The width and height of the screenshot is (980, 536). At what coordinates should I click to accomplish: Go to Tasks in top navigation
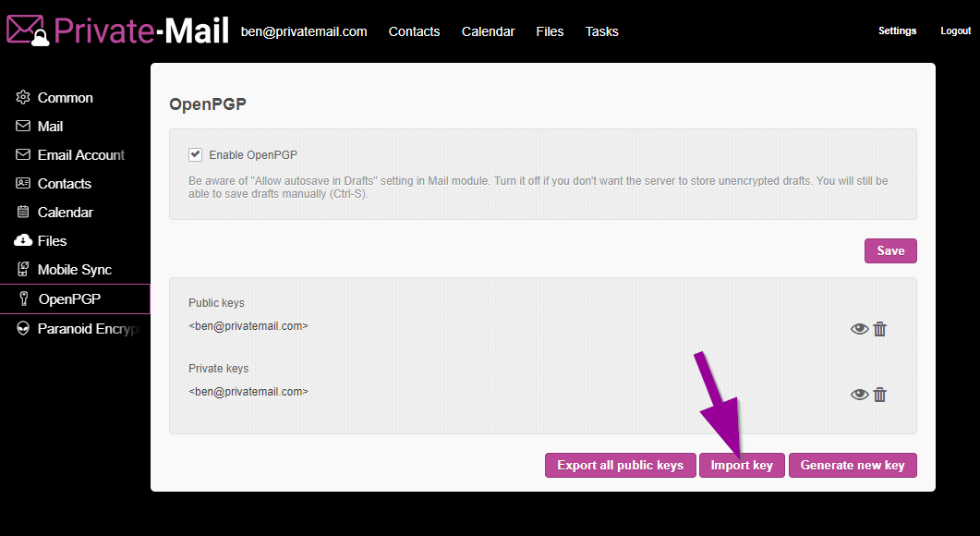[x=601, y=31]
